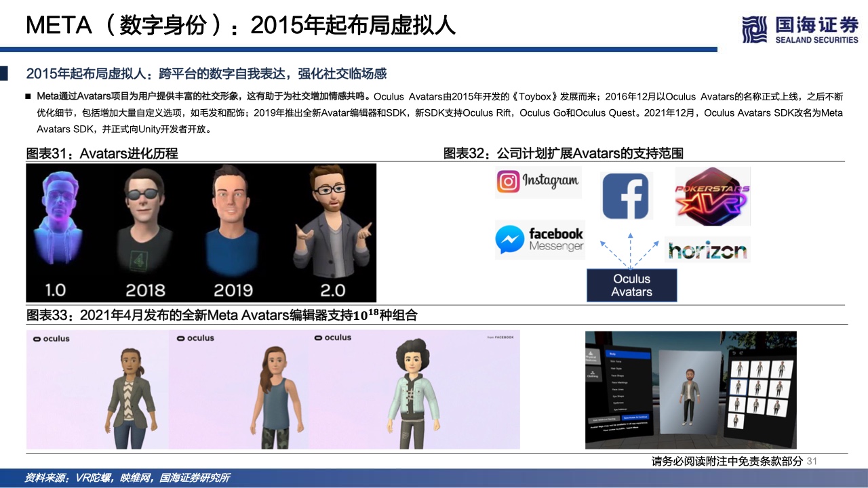Click the Instagram logo
This screenshot has height=488, width=868.
point(538,182)
